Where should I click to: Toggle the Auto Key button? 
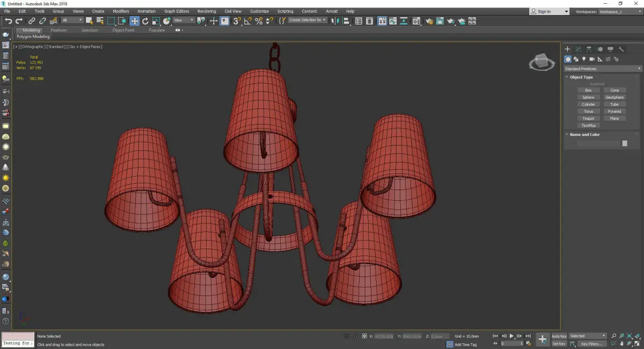click(559, 336)
